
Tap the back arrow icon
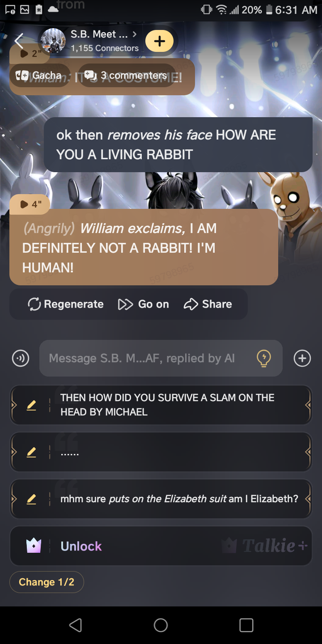click(19, 41)
